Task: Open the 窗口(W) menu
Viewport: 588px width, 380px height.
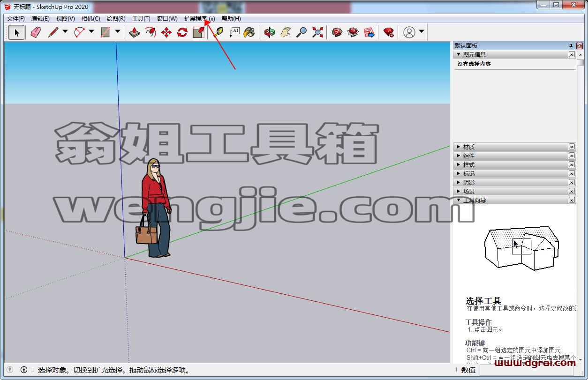Action: (167, 19)
